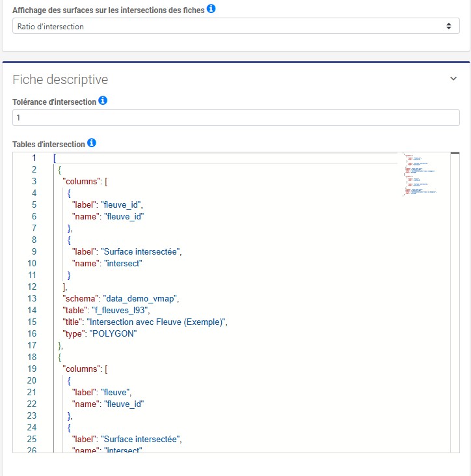Image resolution: width=471 pixels, height=476 pixels.
Task: Click info icon beside Affichage des surfaces
Action: coord(211,8)
